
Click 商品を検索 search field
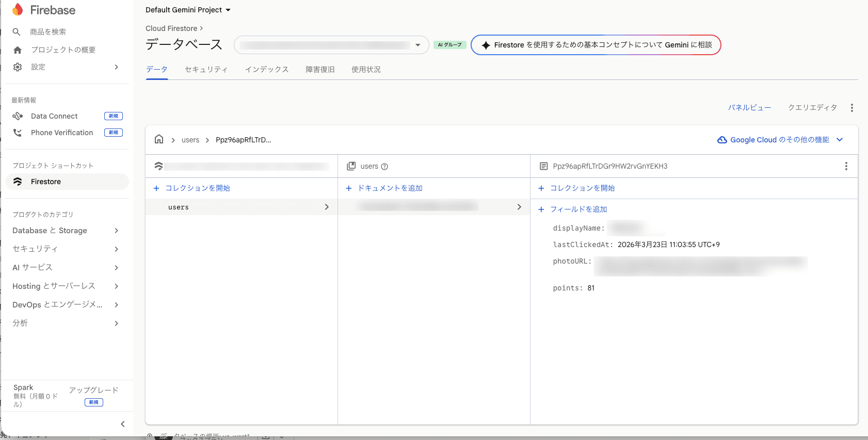coord(48,32)
